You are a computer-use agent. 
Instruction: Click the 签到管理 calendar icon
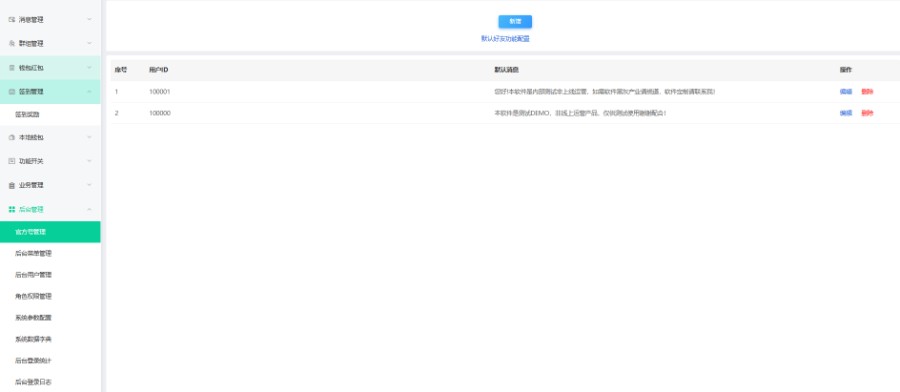pos(11,91)
